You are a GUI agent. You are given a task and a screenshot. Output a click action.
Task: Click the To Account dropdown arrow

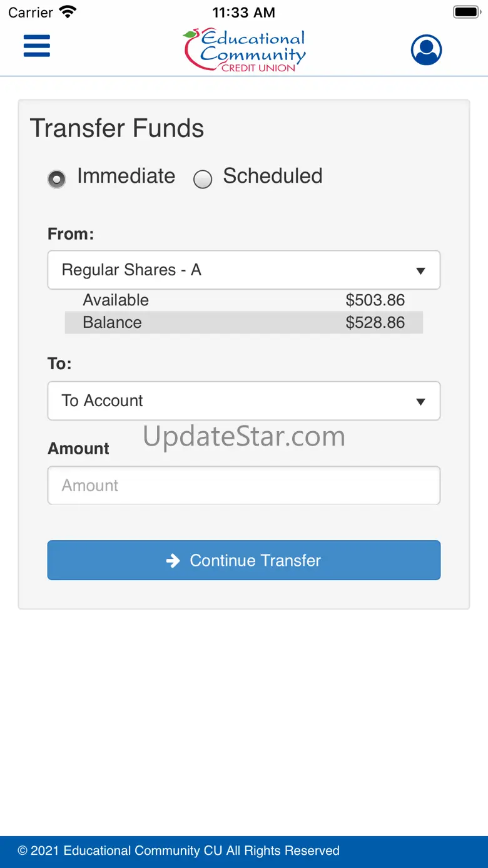(x=420, y=401)
